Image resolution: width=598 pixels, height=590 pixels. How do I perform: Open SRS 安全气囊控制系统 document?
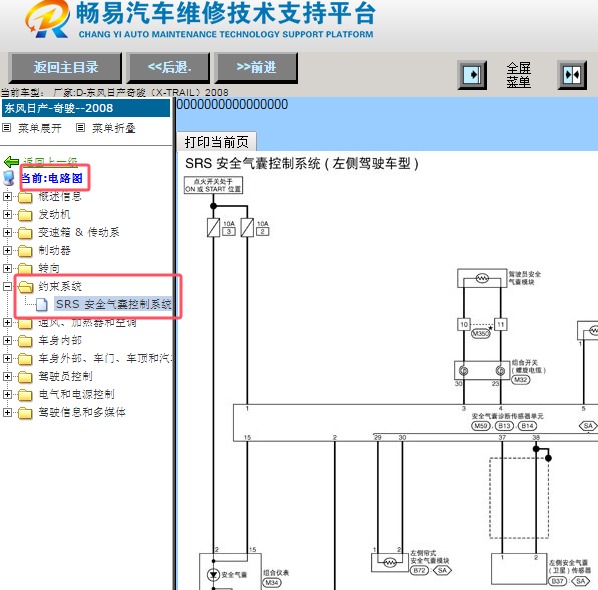(113, 304)
